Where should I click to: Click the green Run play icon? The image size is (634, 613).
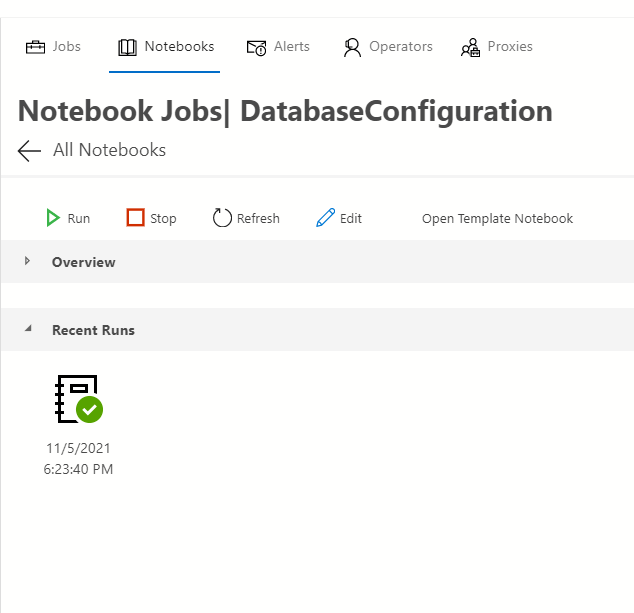pos(53,218)
